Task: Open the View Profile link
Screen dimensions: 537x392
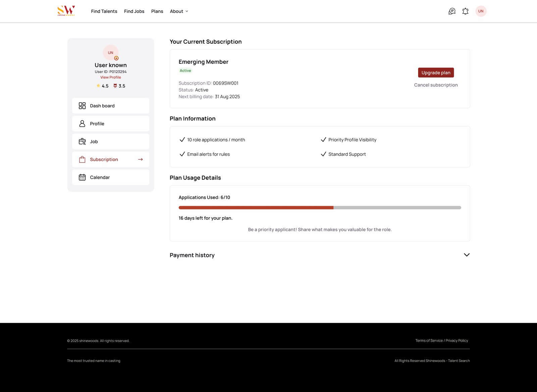Action: tap(110, 77)
